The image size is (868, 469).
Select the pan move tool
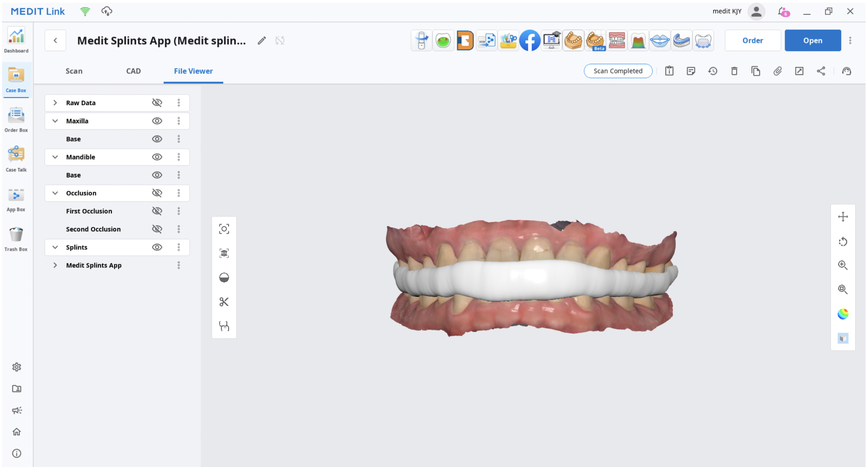[842, 217]
